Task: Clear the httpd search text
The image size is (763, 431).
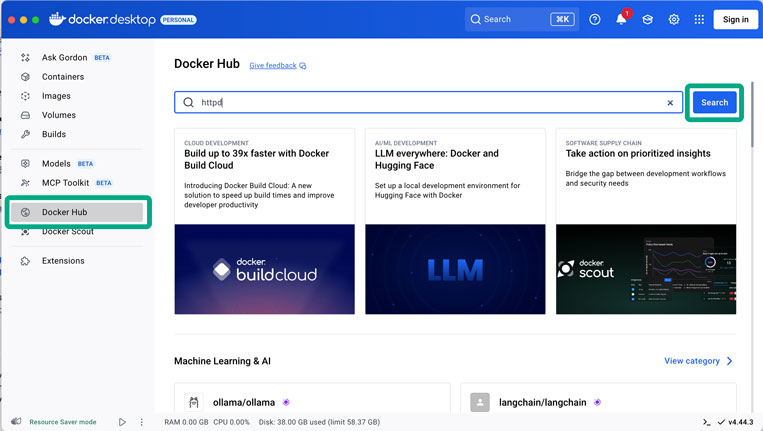Action: pyautogui.click(x=670, y=103)
